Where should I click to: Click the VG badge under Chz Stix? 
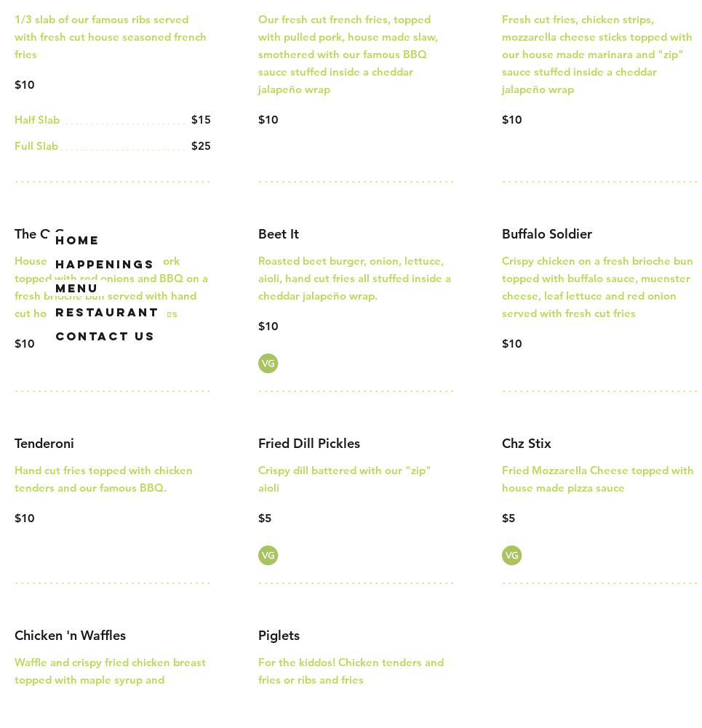click(x=511, y=556)
